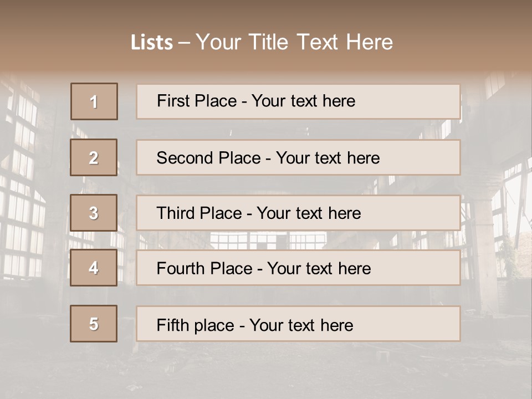Select the number 4 box
532x399 pixels.
pos(94,268)
